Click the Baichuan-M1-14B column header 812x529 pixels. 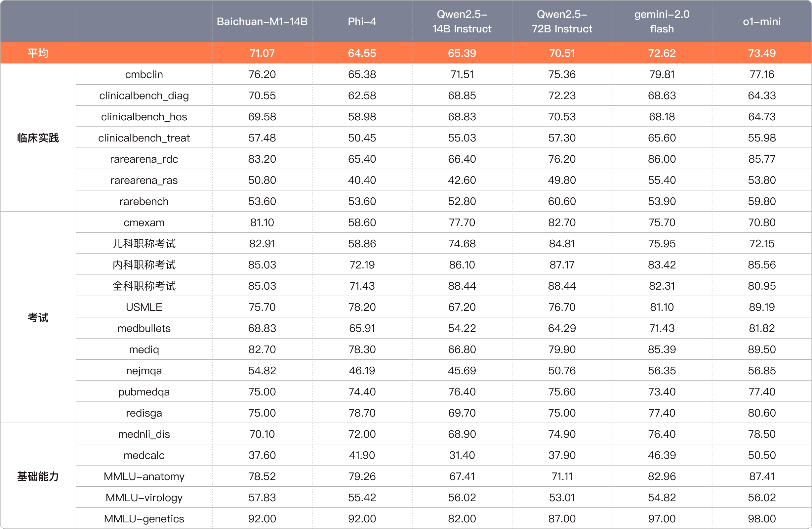pyautogui.click(x=262, y=21)
